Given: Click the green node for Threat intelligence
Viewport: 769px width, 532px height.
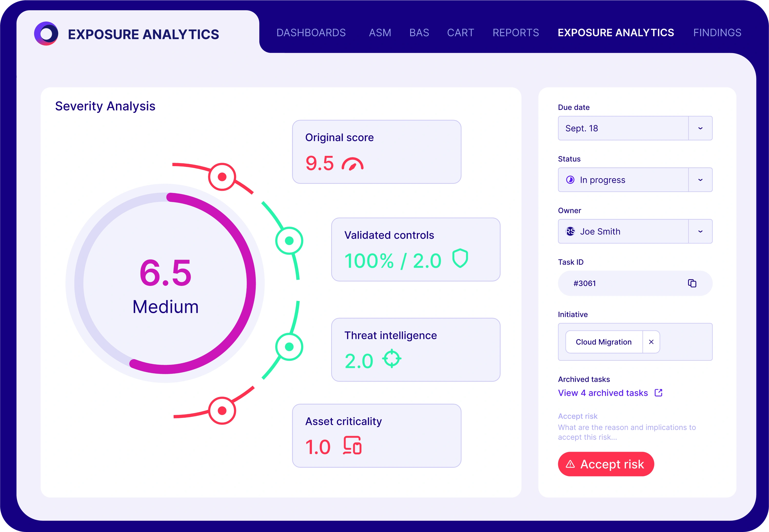Looking at the screenshot, I should click(289, 347).
